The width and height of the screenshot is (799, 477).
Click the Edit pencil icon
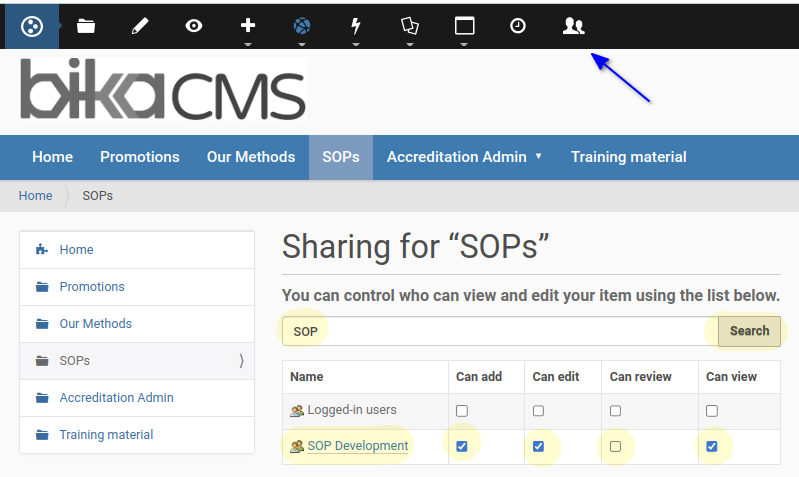(140, 26)
